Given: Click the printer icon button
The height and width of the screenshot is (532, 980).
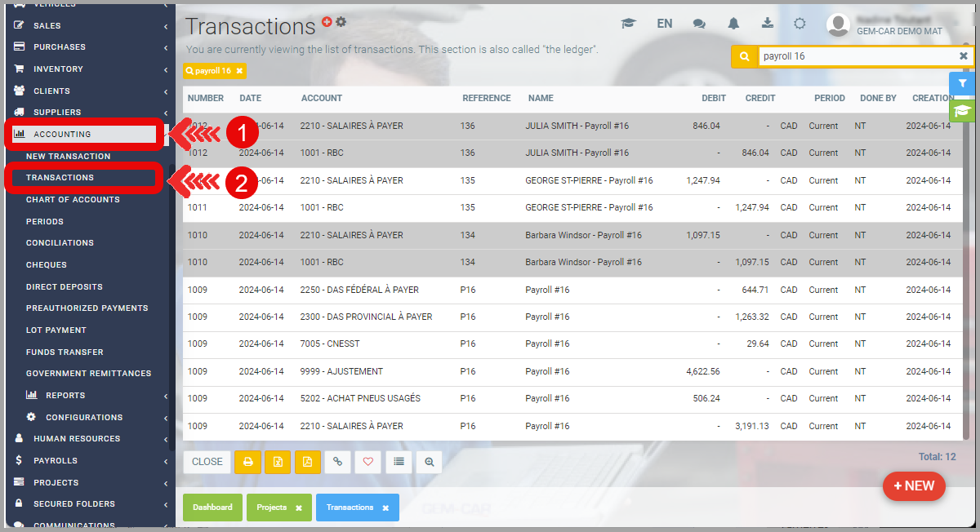Looking at the screenshot, I should [247, 462].
